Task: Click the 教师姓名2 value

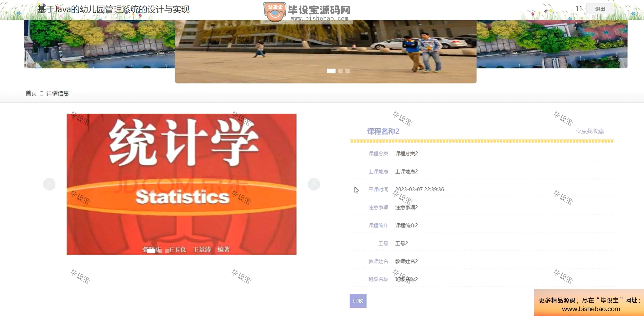Action: pos(406,261)
